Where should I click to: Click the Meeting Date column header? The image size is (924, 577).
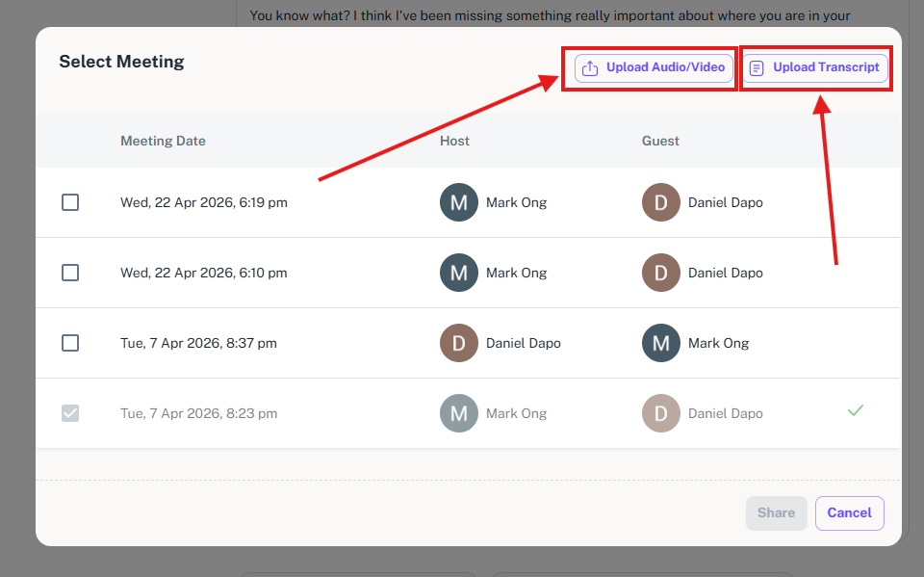click(x=164, y=141)
